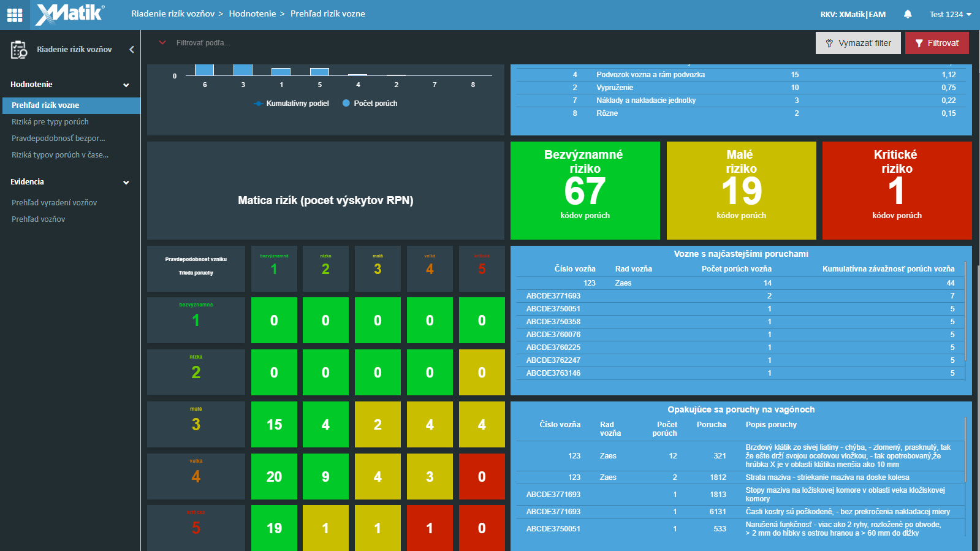The width and height of the screenshot is (980, 551).
Task: Click the clear-filter icon in Vymazať filter
Action: (829, 44)
